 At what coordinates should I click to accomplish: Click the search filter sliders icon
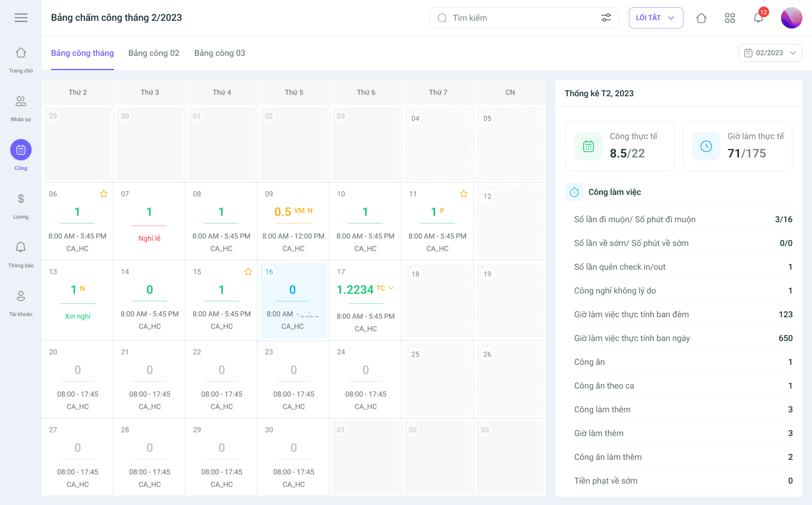[606, 18]
